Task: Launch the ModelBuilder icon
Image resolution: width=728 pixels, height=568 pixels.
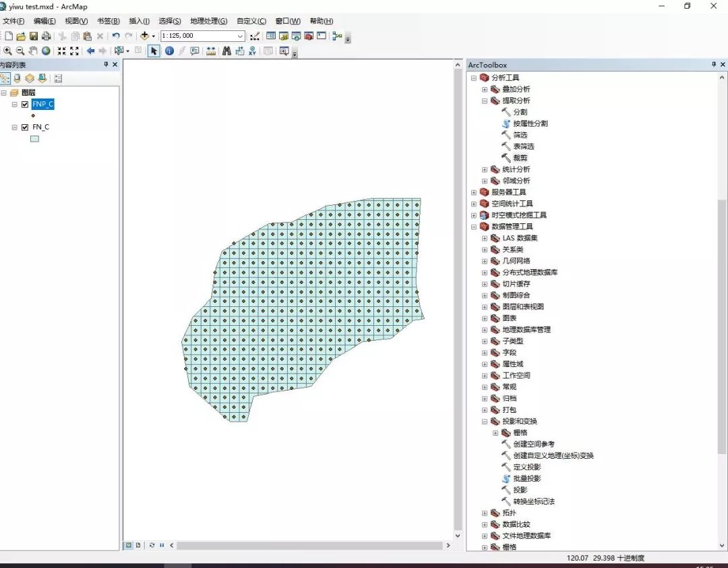Action: tap(338, 36)
